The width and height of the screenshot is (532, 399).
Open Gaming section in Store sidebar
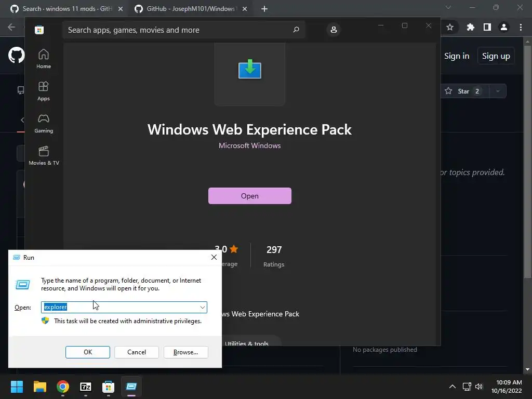pos(44,123)
